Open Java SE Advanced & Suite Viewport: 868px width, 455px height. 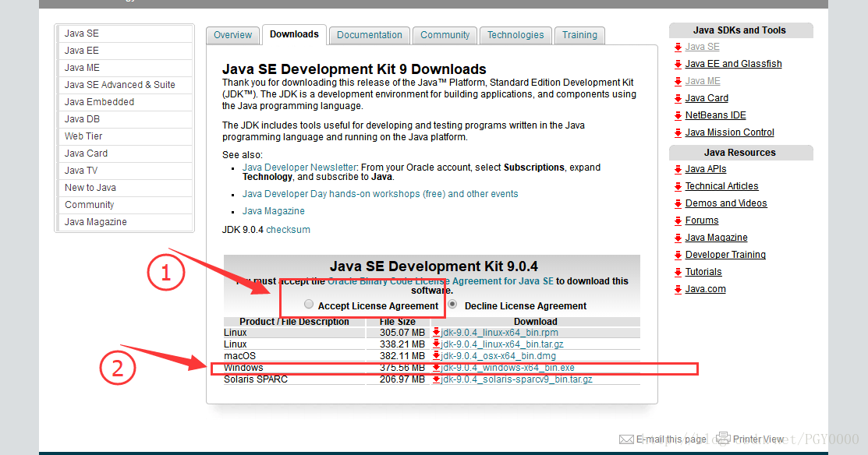(x=125, y=85)
